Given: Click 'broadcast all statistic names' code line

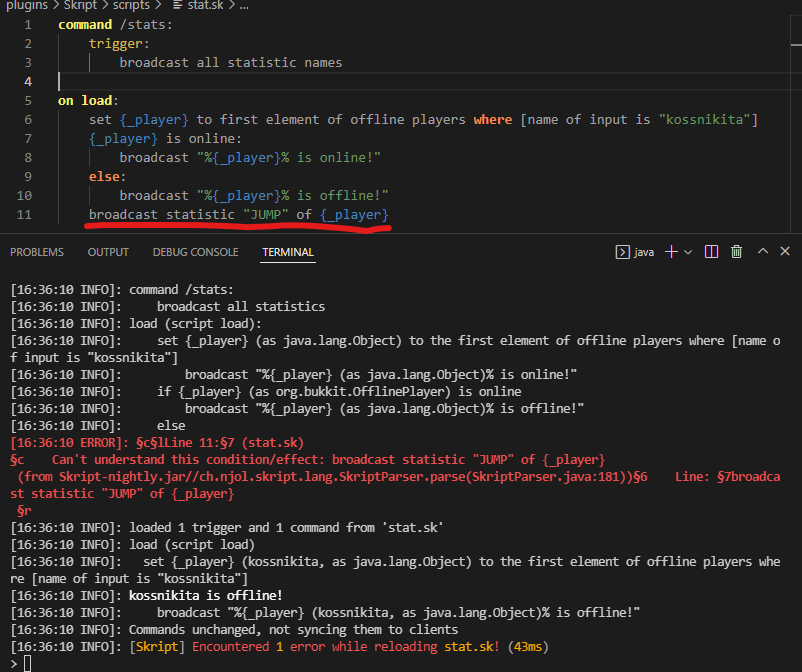Looking at the screenshot, I should click(231, 63).
